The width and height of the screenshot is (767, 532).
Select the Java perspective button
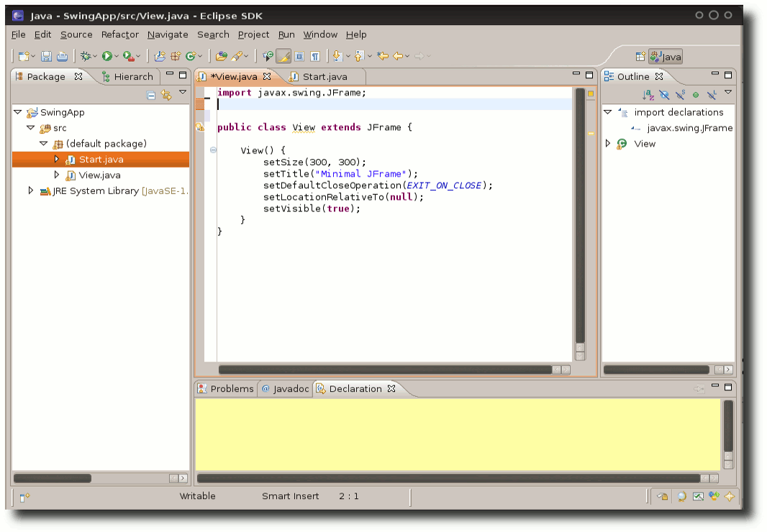(x=666, y=57)
